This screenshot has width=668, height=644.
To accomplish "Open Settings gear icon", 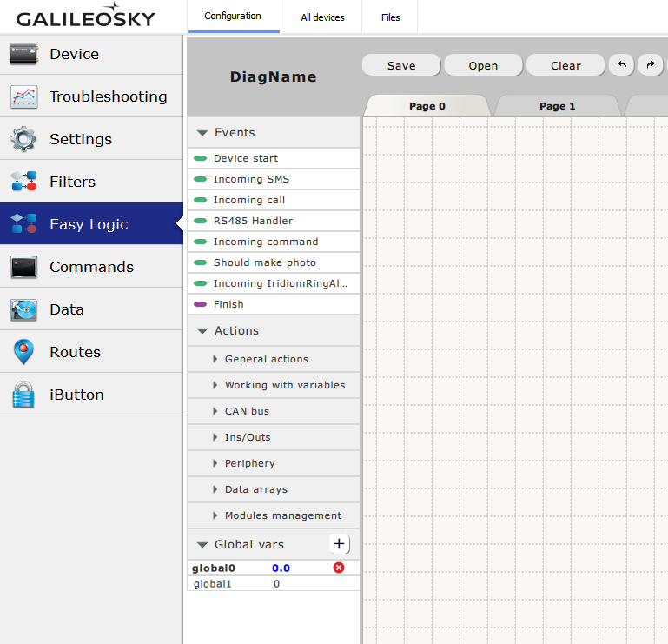I will point(24,139).
